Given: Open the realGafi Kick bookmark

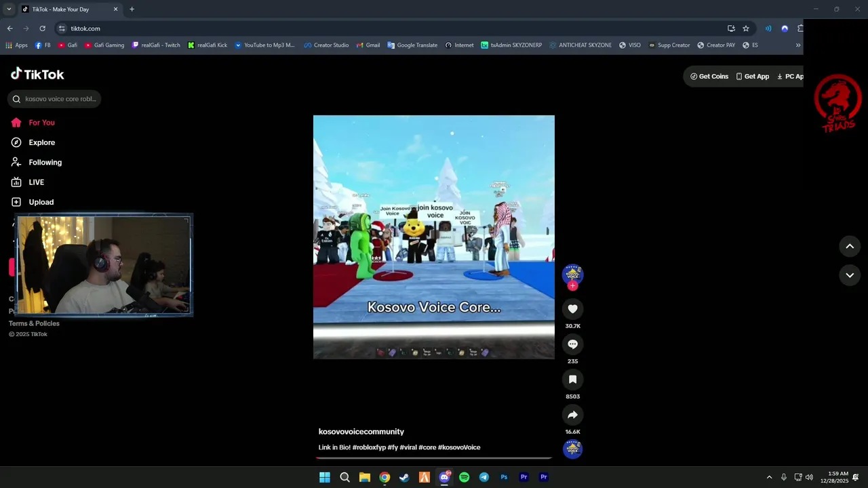Looking at the screenshot, I should (208, 45).
